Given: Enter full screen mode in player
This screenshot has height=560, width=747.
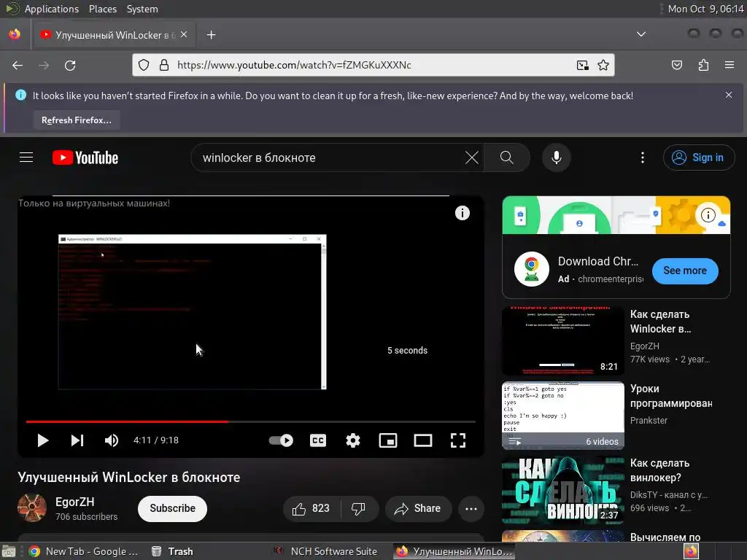Looking at the screenshot, I should coord(458,440).
